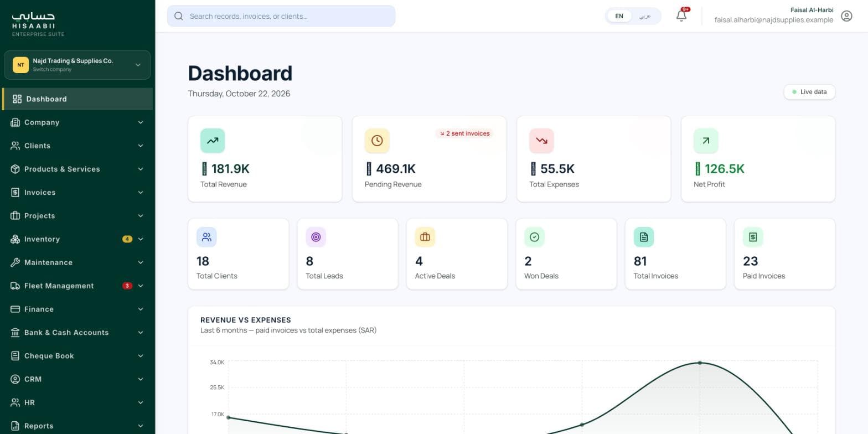The width and height of the screenshot is (868, 434).
Task: Click the Total Revenue trending-up icon
Action: click(x=213, y=141)
